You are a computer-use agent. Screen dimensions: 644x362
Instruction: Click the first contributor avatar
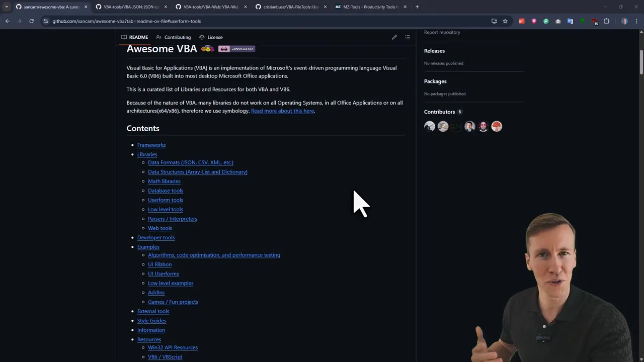click(x=429, y=126)
